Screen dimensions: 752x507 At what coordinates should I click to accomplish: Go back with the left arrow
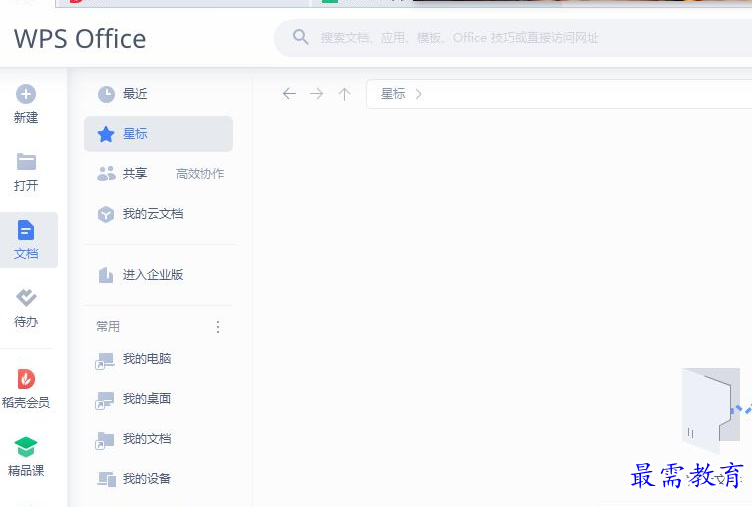pyautogui.click(x=289, y=94)
